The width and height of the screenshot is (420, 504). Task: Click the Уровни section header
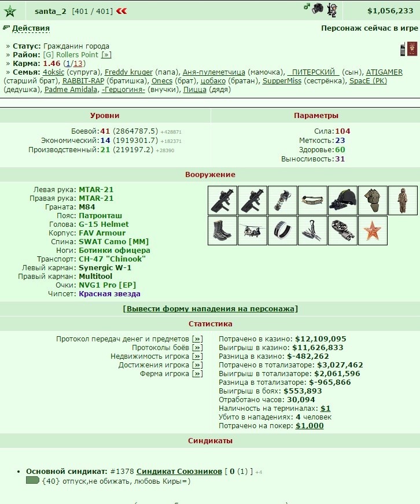105,115
